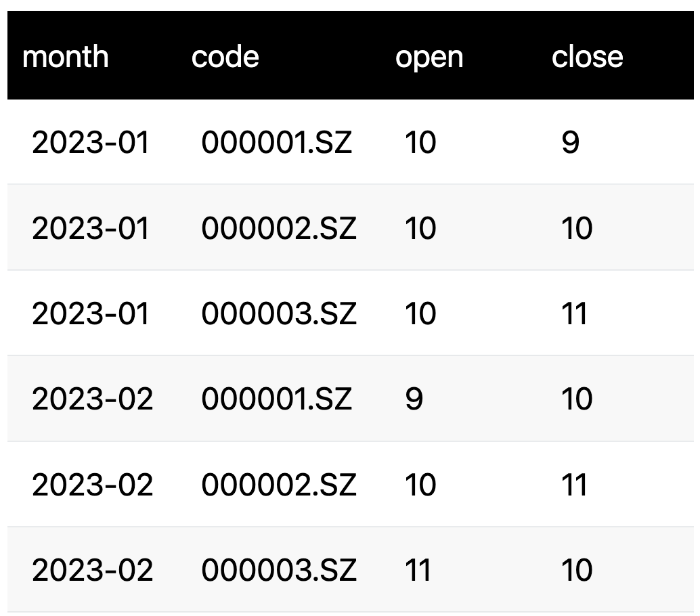Click close value 11 for 2023-01 000003.SZ
This screenshot has height=616, width=700.
[x=575, y=314]
